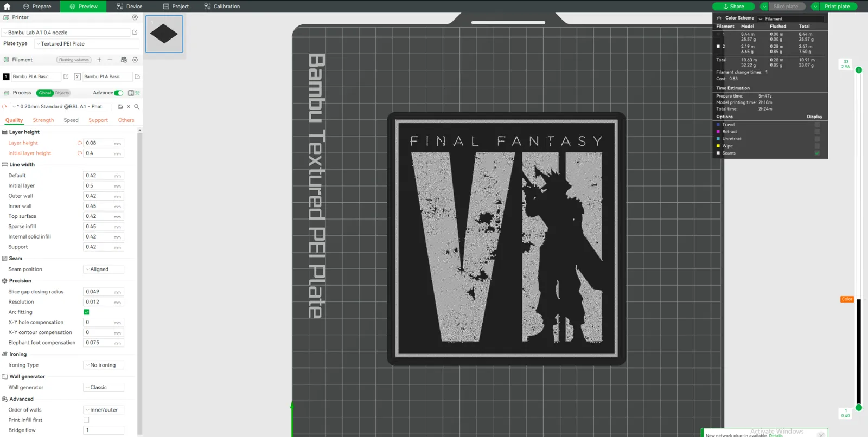The image size is (868, 437).
Task: Remove a filament with minus icon
Action: [x=110, y=60]
